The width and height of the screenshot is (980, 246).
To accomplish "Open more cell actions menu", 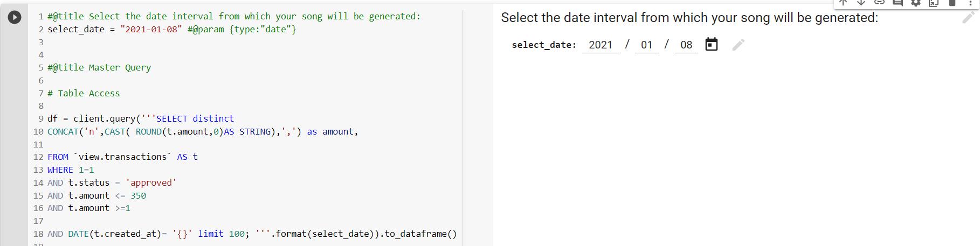I will (x=970, y=3).
